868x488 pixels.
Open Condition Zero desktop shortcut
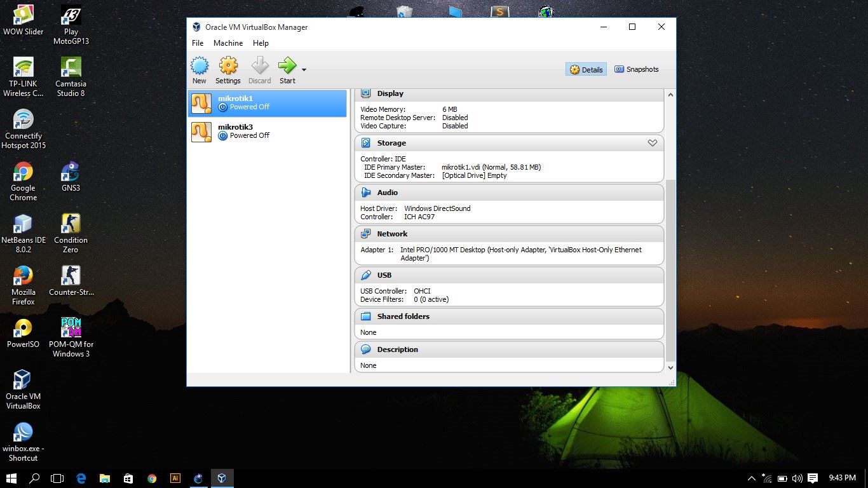(x=71, y=234)
